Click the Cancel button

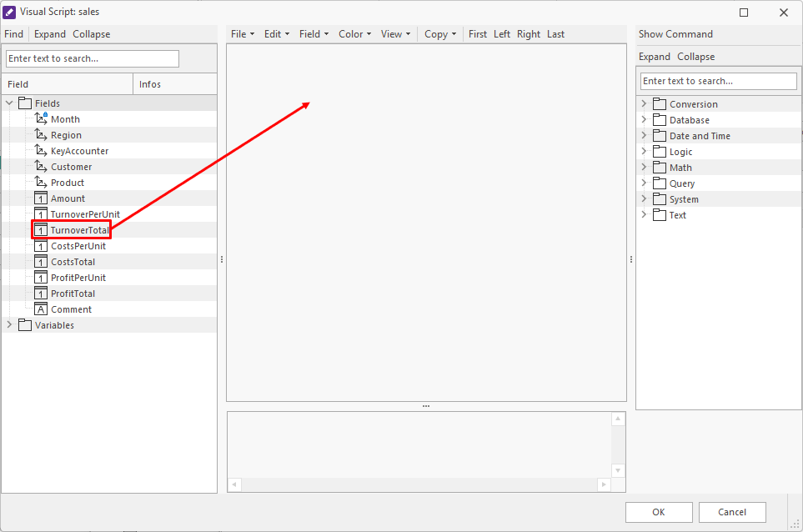(x=732, y=512)
